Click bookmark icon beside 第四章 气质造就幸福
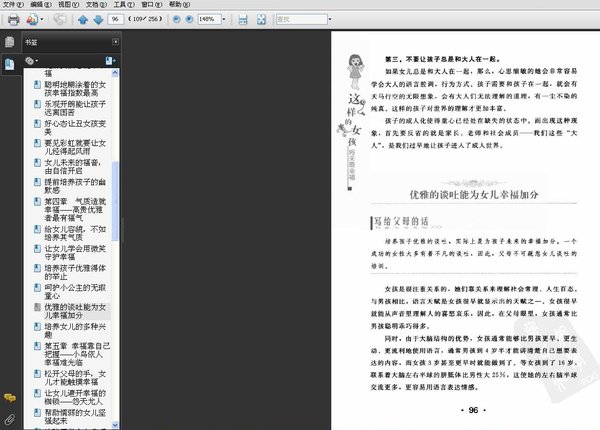Image resolution: width=600 pixels, height=430 pixels. (37, 202)
